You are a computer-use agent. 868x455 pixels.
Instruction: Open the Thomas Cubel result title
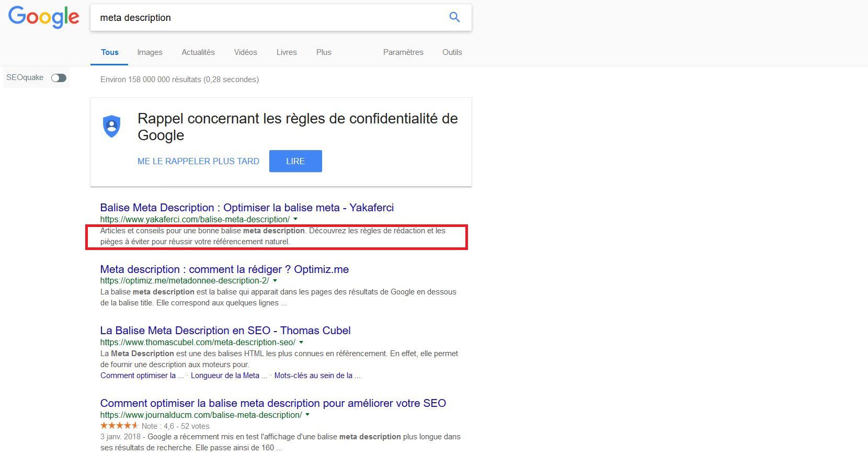pos(225,331)
